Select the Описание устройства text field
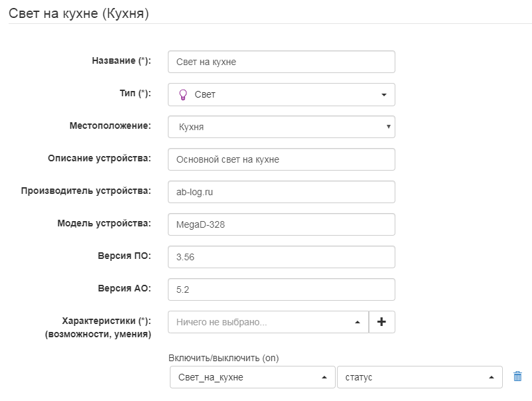The image size is (532, 401). tap(281, 159)
